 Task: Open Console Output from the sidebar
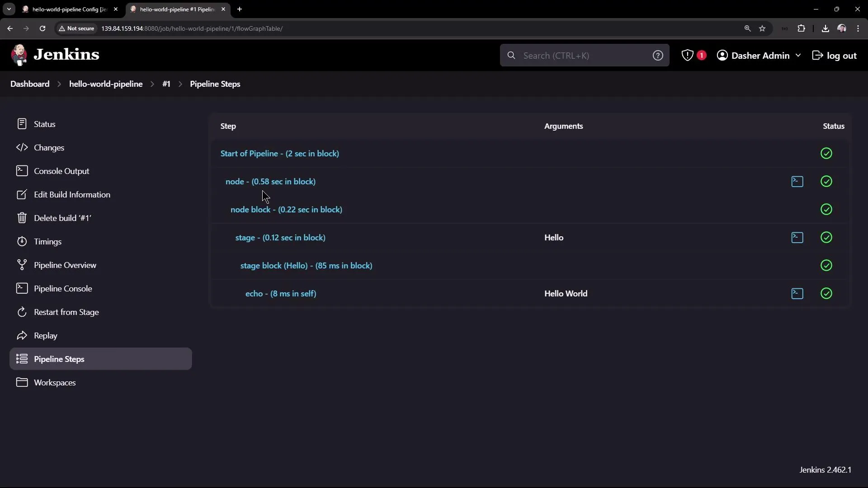pyautogui.click(x=61, y=171)
